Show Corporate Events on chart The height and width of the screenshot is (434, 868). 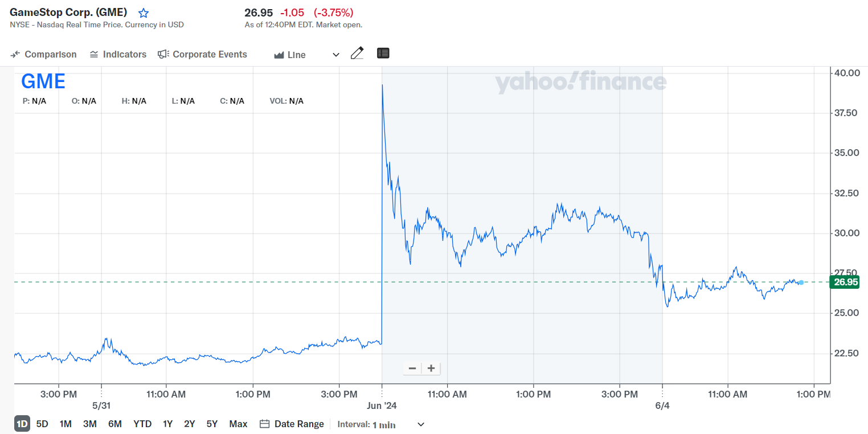203,55
